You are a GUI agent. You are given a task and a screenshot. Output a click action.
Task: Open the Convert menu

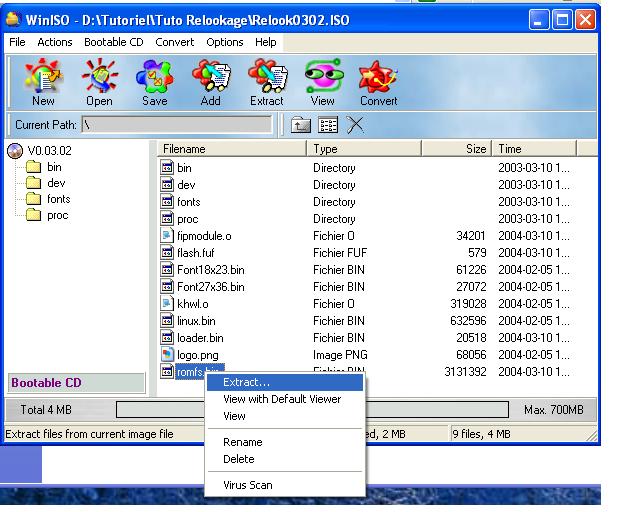[175, 42]
